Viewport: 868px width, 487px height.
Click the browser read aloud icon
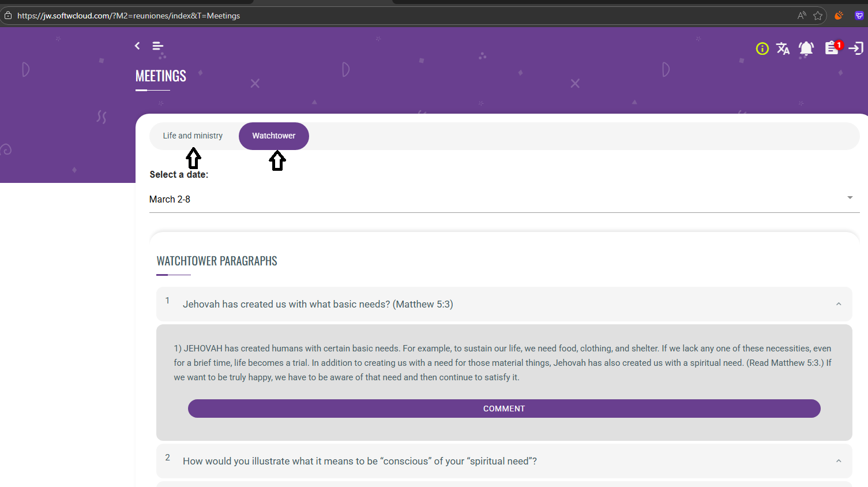click(x=801, y=16)
